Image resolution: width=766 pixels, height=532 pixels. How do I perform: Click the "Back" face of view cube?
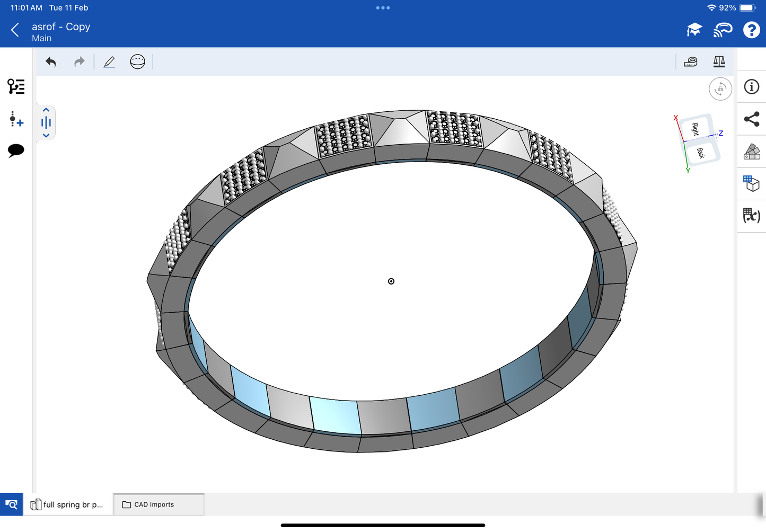[701, 153]
